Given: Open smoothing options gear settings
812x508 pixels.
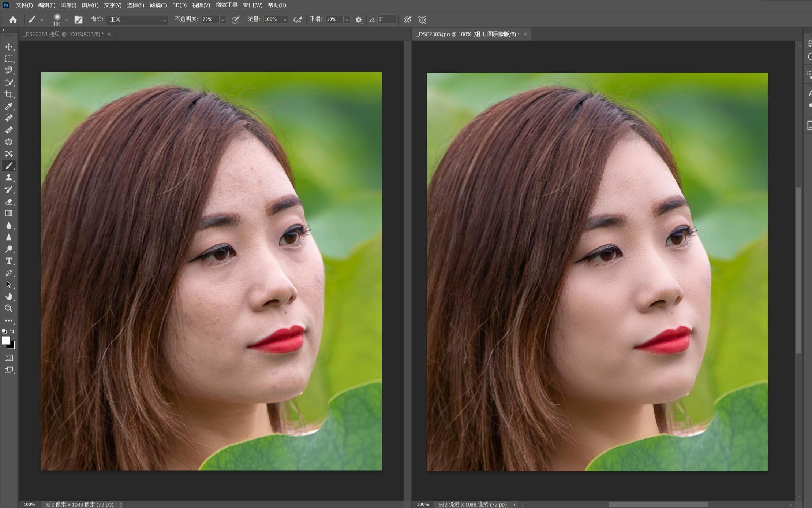Looking at the screenshot, I should click(x=359, y=20).
